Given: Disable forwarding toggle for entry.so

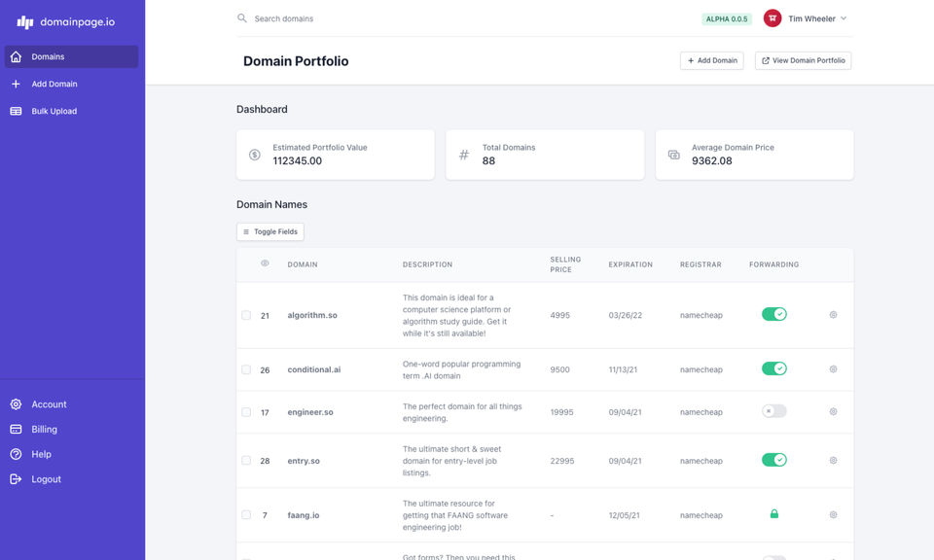Looking at the screenshot, I should 774,460.
